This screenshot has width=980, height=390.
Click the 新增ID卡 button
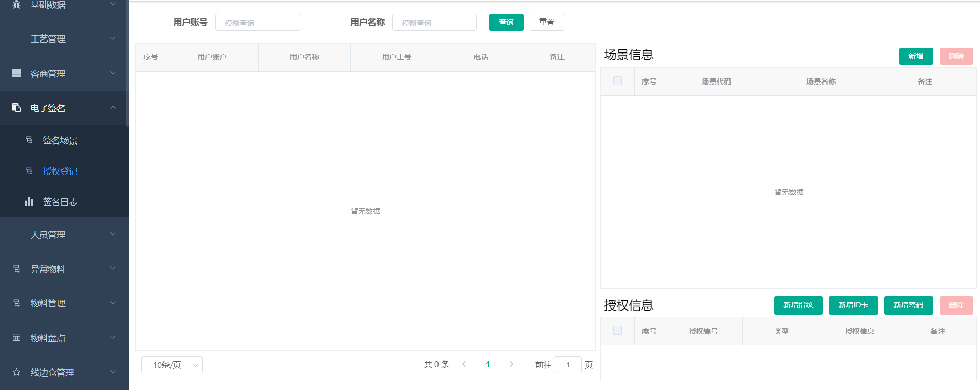(853, 305)
